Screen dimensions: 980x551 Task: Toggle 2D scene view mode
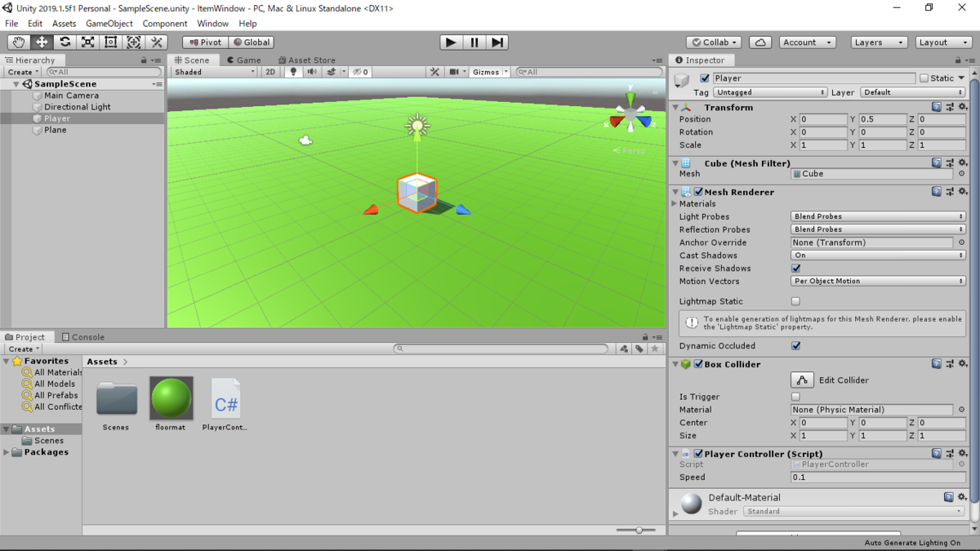pos(270,72)
